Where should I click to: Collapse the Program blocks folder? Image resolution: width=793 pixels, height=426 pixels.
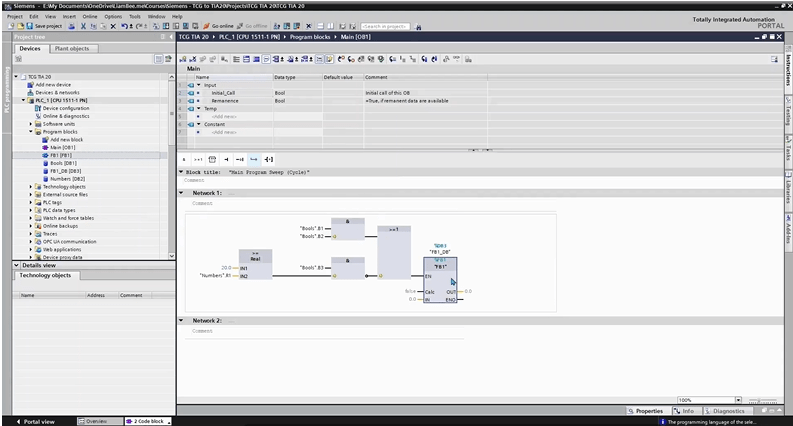[x=32, y=132]
